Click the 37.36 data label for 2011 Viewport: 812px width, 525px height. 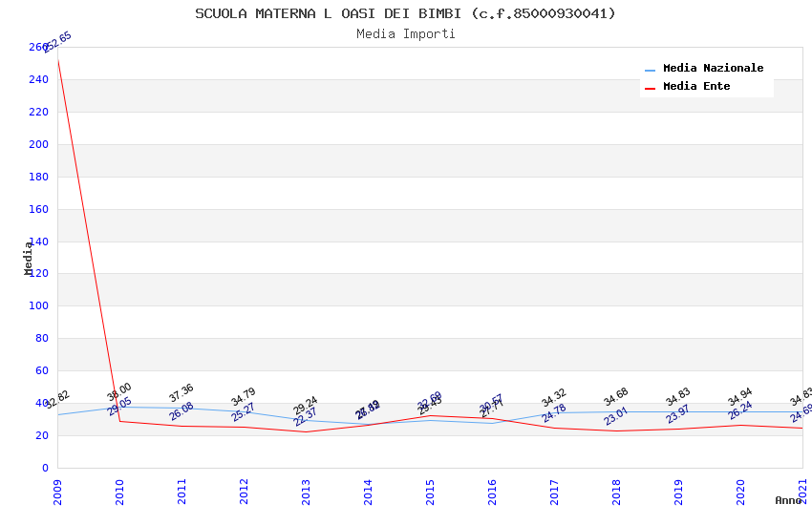point(182,392)
